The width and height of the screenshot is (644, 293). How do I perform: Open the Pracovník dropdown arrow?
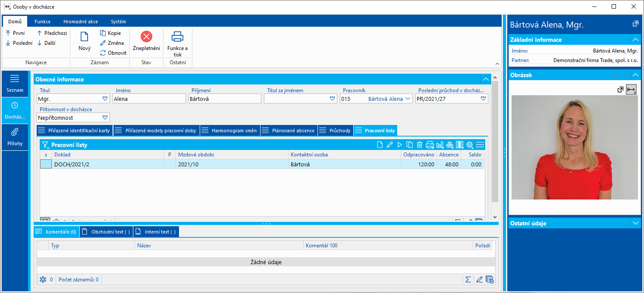click(408, 98)
